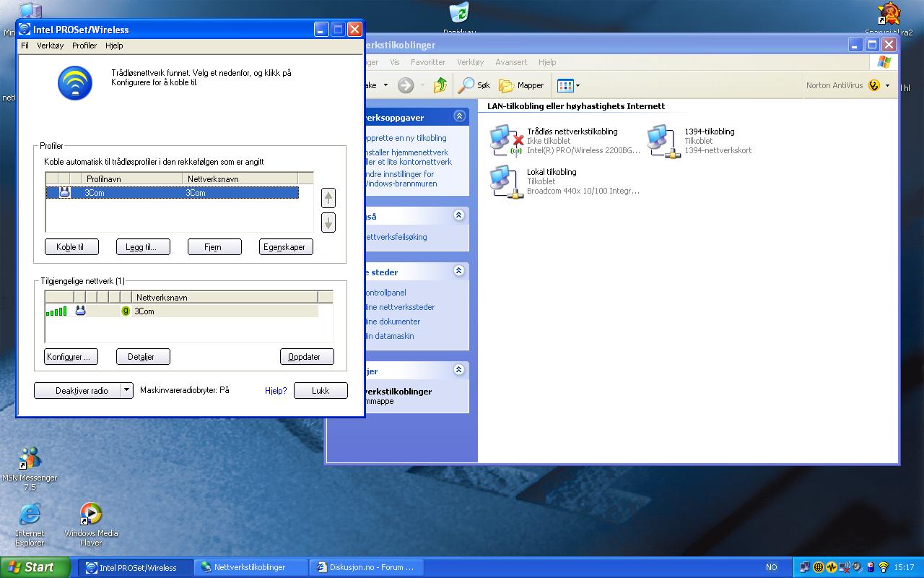Select the 3Com profile icon in Profiler list
This screenshot has width=924, height=578.
pyautogui.click(x=64, y=192)
